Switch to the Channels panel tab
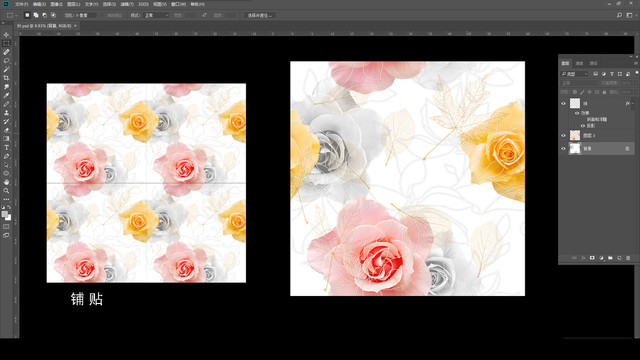This screenshot has height=360, width=640. [580, 63]
